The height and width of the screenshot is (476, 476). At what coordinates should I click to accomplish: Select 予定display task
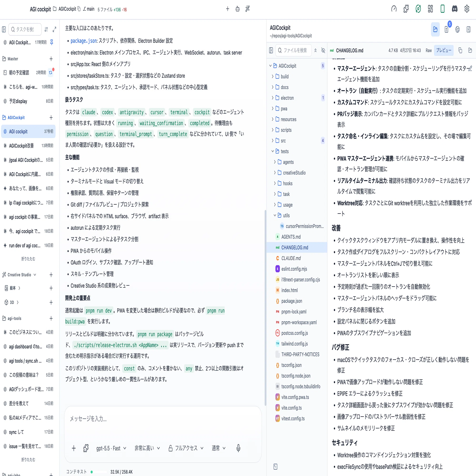[x=28, y=101]
